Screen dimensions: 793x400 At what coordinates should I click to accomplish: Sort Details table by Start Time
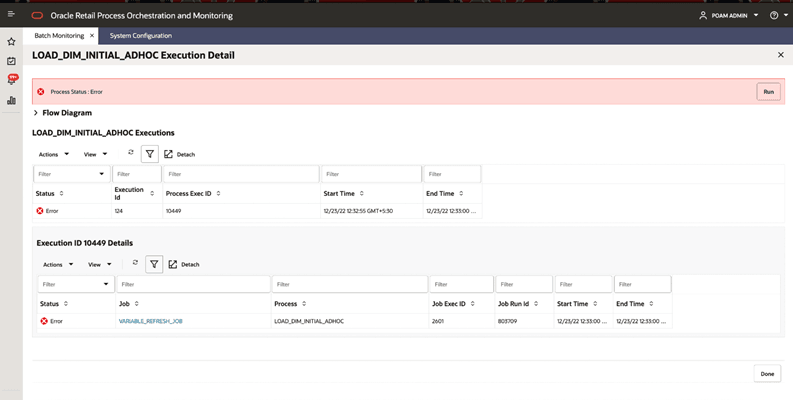pyautogui.click(x=595, y=304)
